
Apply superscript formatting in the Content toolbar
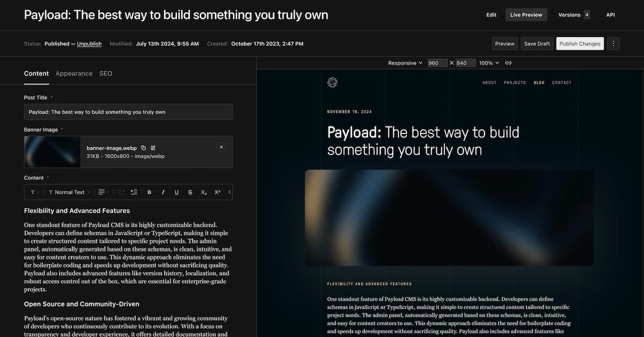pos(217,192)
